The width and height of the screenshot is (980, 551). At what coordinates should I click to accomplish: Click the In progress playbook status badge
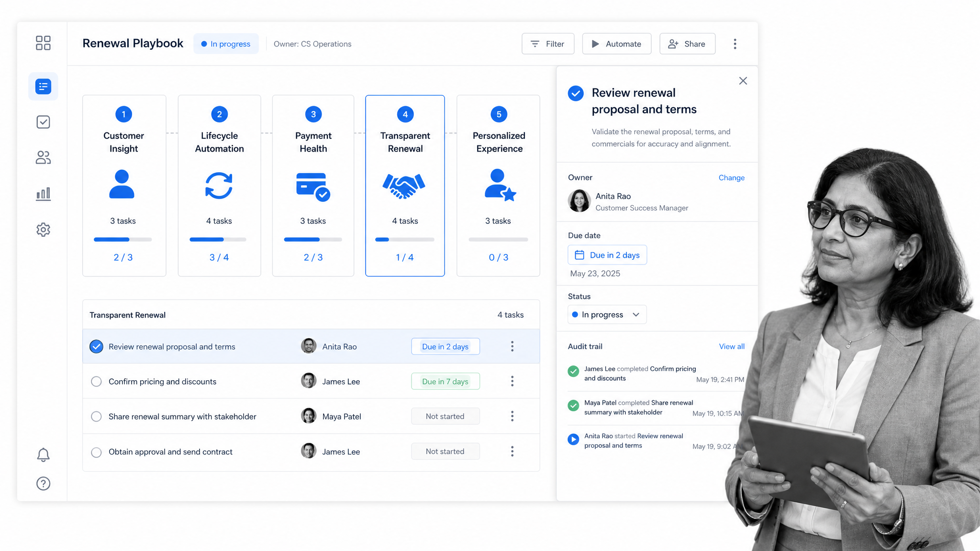(226, 44)
